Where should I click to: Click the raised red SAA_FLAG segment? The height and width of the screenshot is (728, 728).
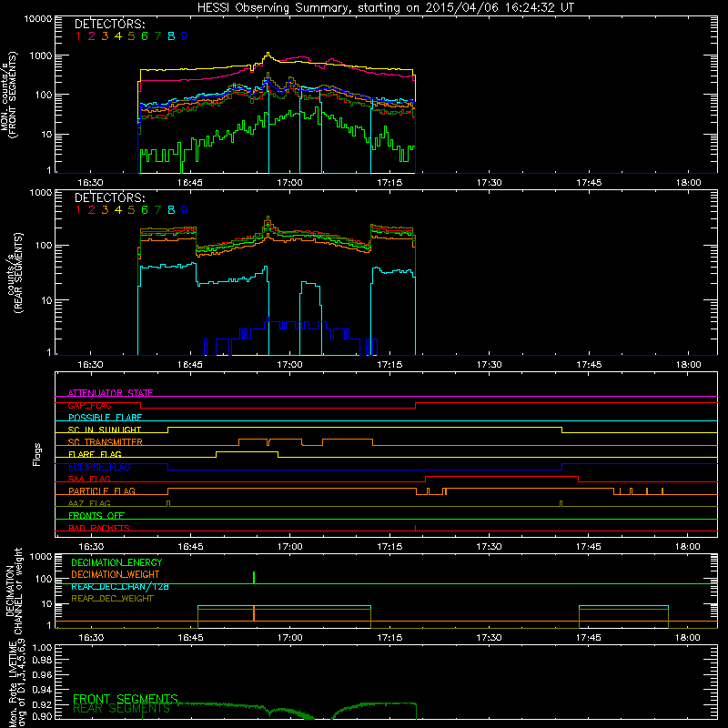pos(502,476)
